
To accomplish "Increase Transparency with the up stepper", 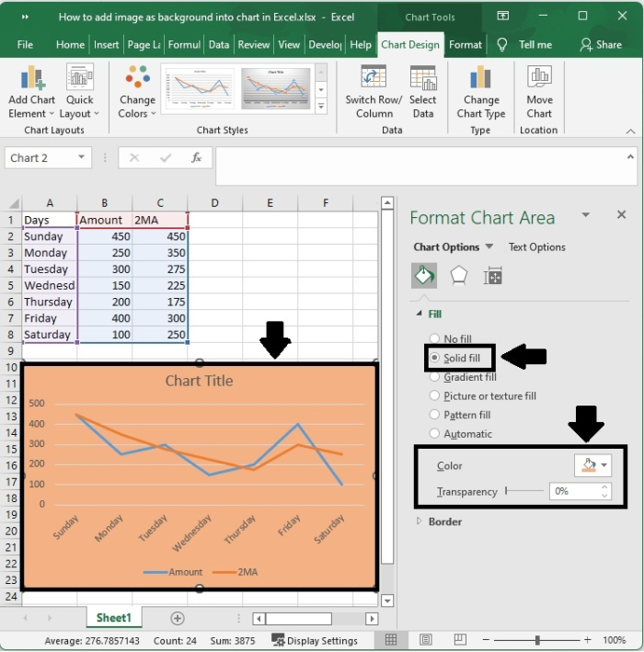I will coord(604,486).
